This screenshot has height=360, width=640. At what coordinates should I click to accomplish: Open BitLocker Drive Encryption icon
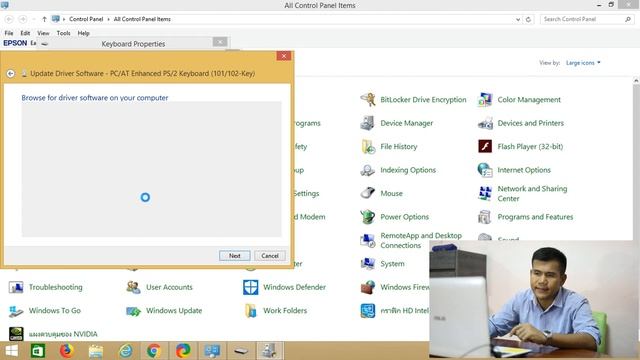point(368,100)
